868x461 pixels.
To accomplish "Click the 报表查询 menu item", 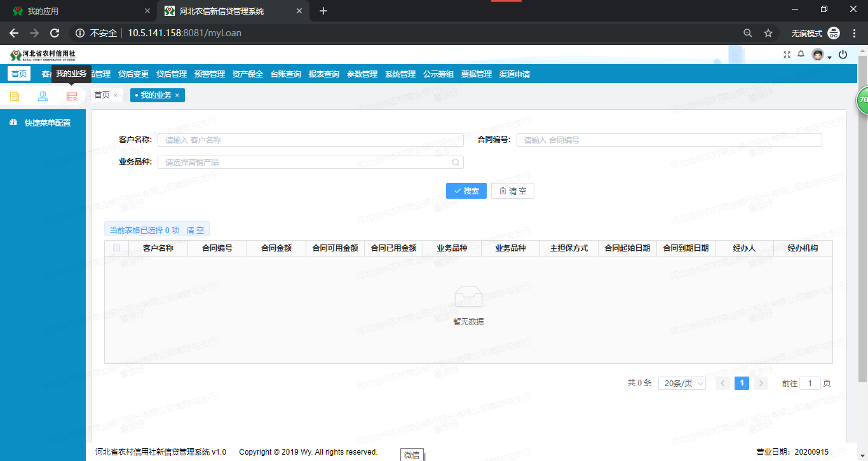I will click(324, 74).
